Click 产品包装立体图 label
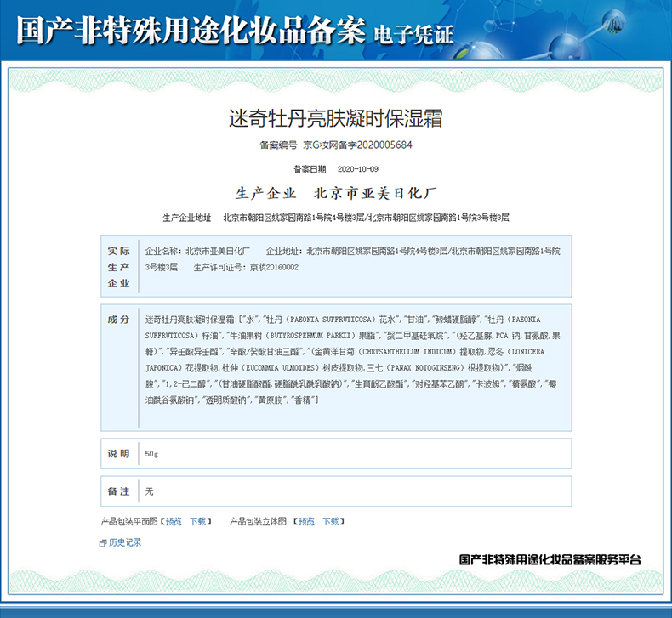 click(259, 521)
